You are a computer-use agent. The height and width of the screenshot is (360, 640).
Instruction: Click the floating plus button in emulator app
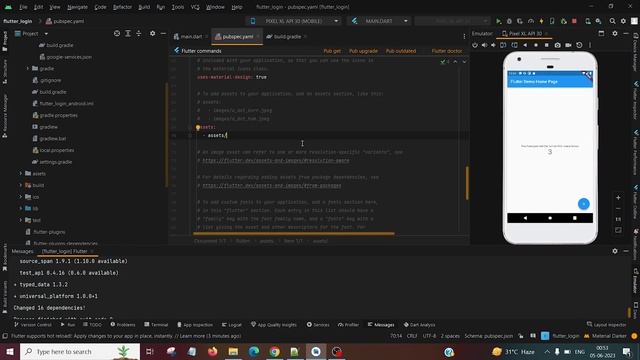pyautogui.click(x=584, y=204)
